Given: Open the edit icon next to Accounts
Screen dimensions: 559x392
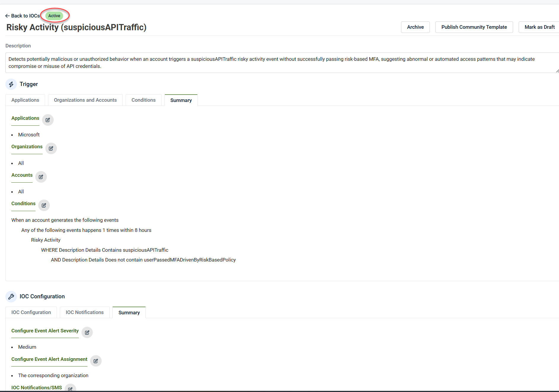Looking at the screenshot, I should (x=41, y=177).
